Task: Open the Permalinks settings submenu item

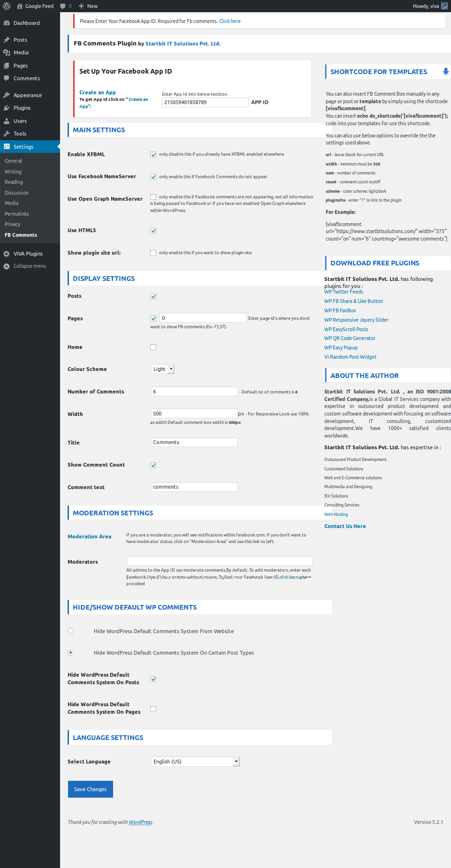Action: click(17, 214)
